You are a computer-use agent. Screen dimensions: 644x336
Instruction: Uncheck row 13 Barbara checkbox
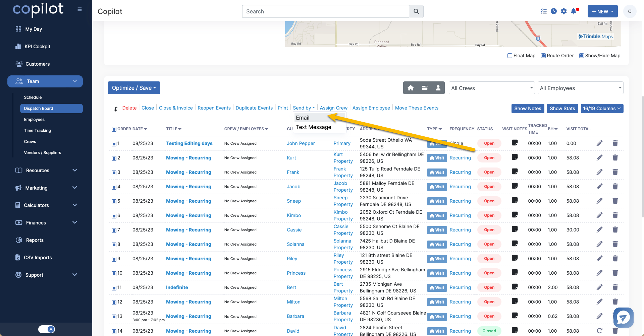click(x=114, y=317)
